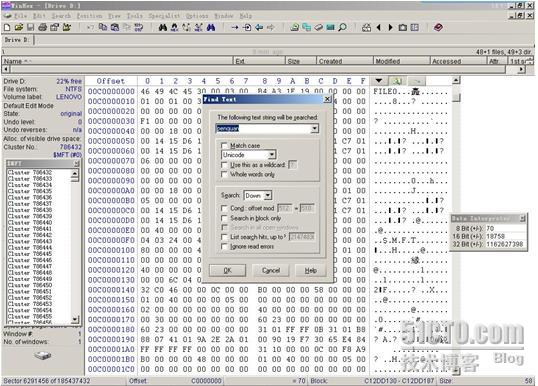This screenshot has height=386, width=538.
Task: Click the Modify data (0101) toolbar icon
Action: tap(139, 27)
